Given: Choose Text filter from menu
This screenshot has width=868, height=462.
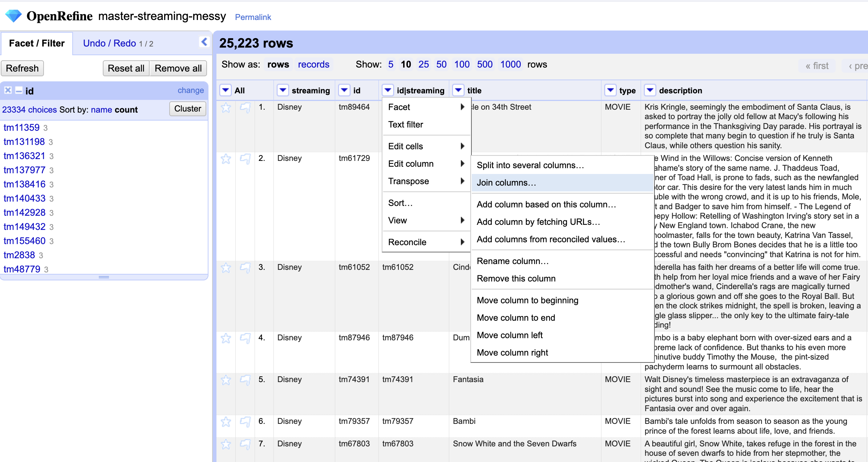Looking at the screenshot, I should pyautogui.click(x=426, y=125).
